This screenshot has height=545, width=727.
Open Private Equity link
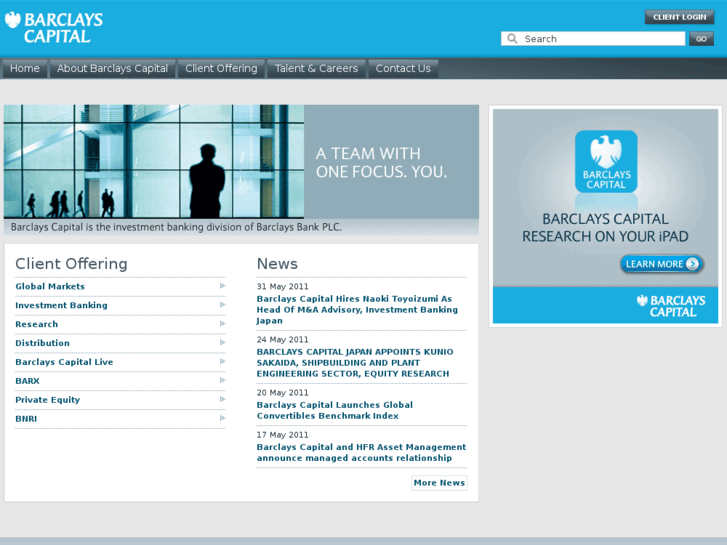[48, 400]
